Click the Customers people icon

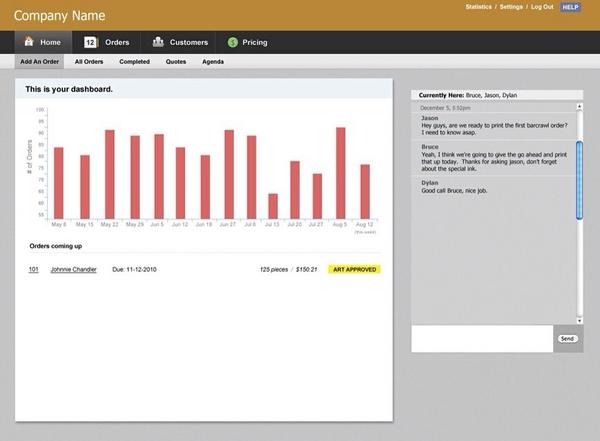point(158,42)
